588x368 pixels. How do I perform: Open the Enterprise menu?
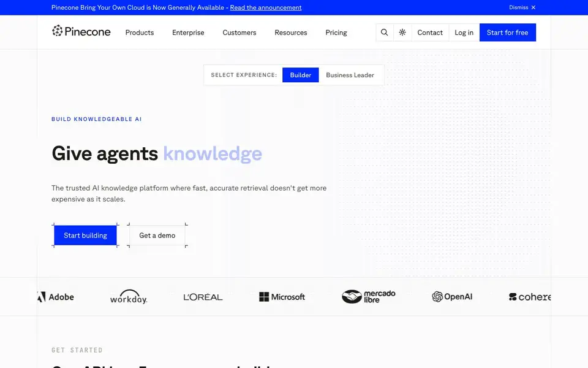(x=188, y=33)
